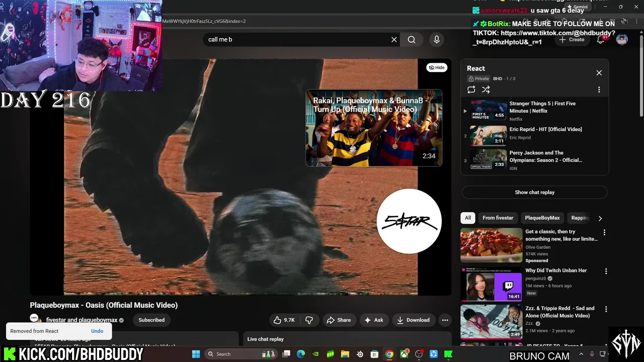The image size is (644, 362).
Task: Undo removal from React
Action: click(97, 331)
